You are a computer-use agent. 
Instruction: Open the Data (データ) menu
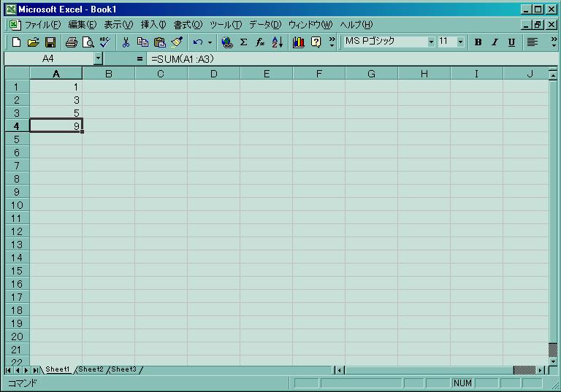[265, 25]
